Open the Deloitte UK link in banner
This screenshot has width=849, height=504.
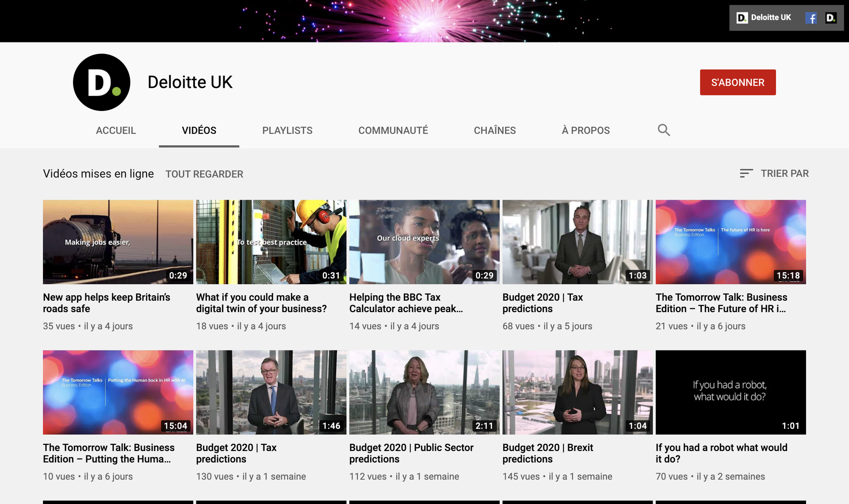pyautogui.click(x=764, y=18)
